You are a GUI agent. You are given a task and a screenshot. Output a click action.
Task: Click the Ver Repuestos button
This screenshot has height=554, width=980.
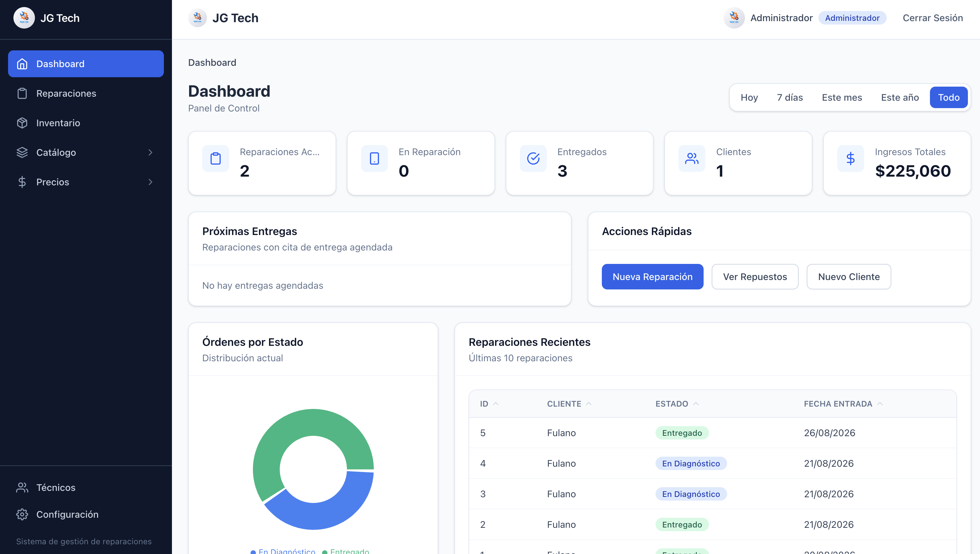tap(755, 277)
